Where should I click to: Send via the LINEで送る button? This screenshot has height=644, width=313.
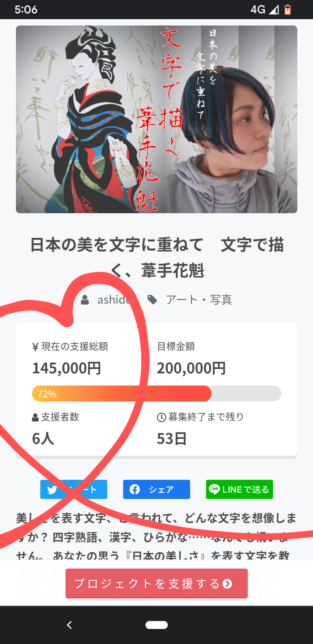(239, 489)
